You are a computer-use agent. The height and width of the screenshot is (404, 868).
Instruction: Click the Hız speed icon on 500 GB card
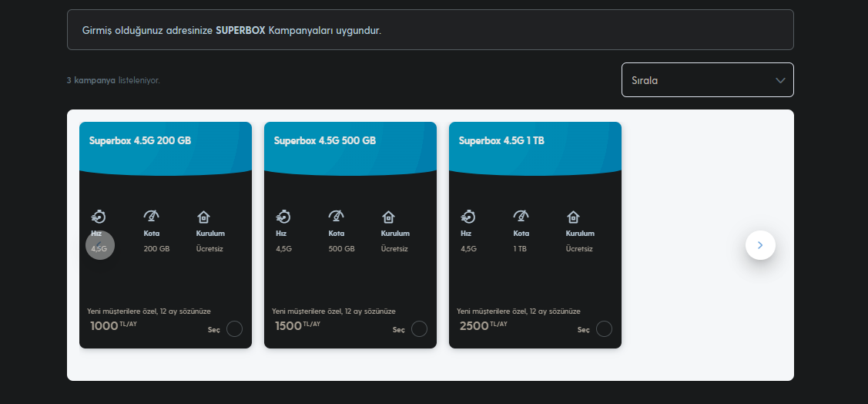(x=283, y=217)
